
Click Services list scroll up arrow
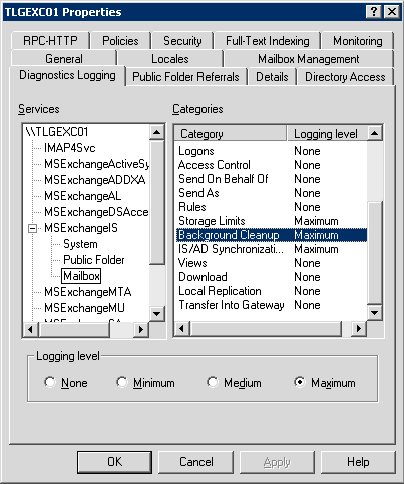pos(156,132)
